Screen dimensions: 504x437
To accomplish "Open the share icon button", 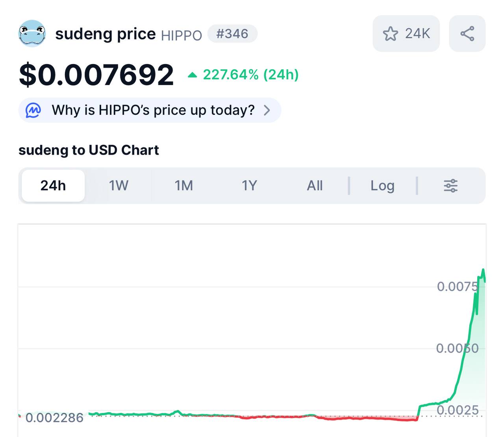I will [x=467, y=33].
